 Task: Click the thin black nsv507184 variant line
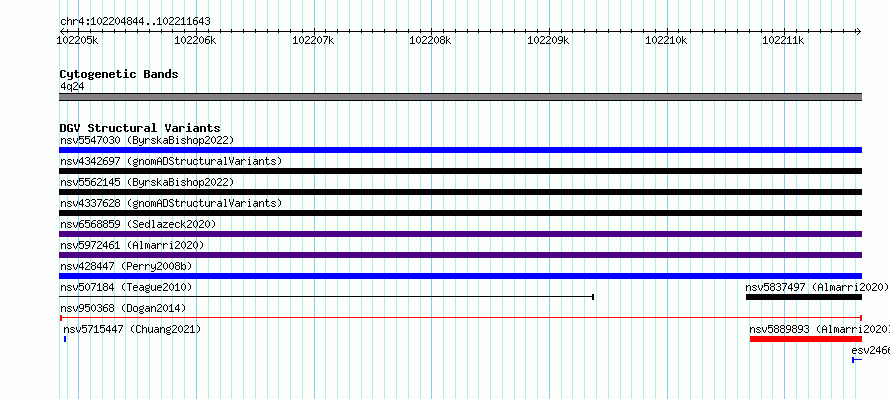pyautogui.click(x=326, y=297)
